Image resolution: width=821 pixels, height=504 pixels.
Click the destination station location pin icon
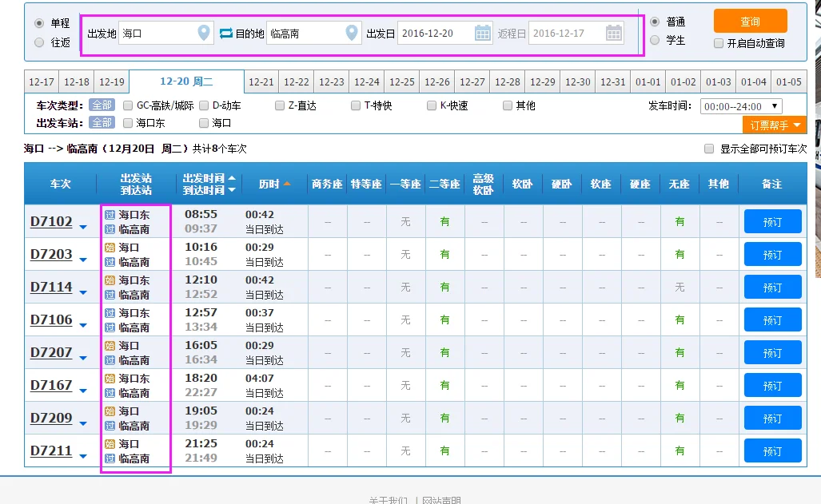[x=352, y=33]
